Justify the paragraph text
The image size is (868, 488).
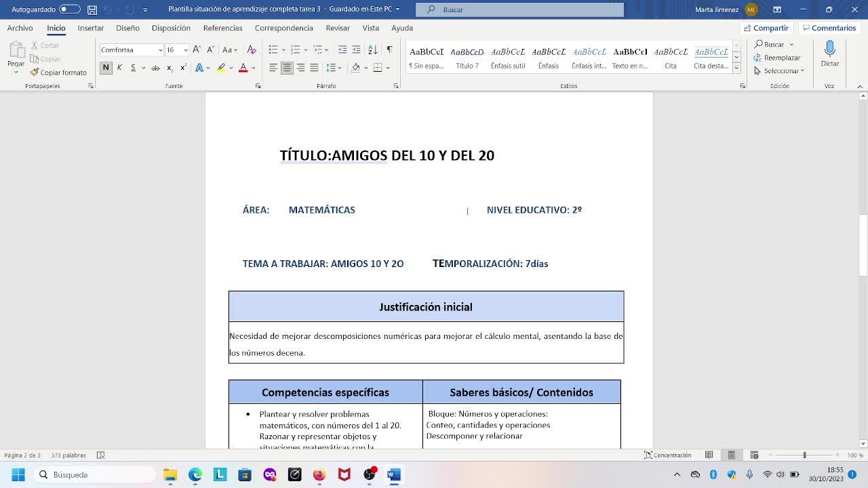click(314, 68)
